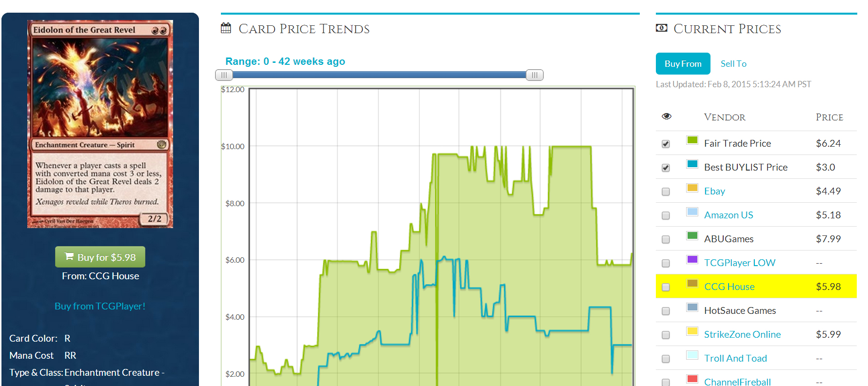Click the blue range slider track
The height and width of the screenshot is (386, 868).
point(379,75)
